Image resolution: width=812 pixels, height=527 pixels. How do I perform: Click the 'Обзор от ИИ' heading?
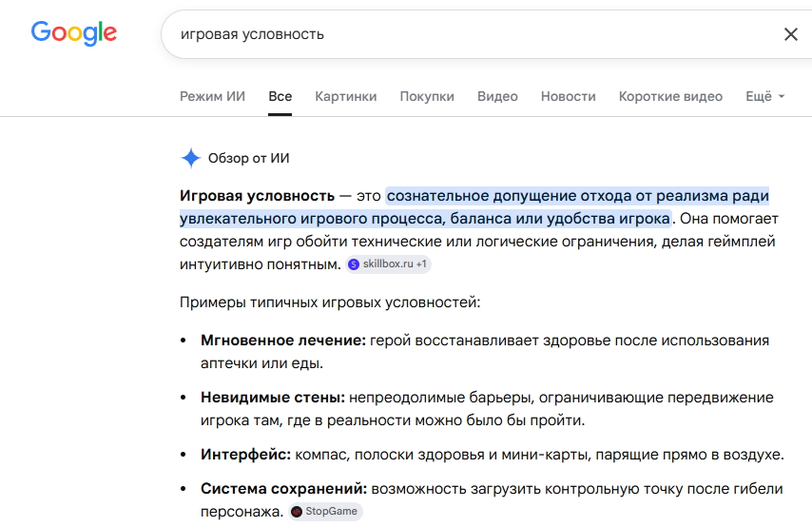[x=248, y=158]
